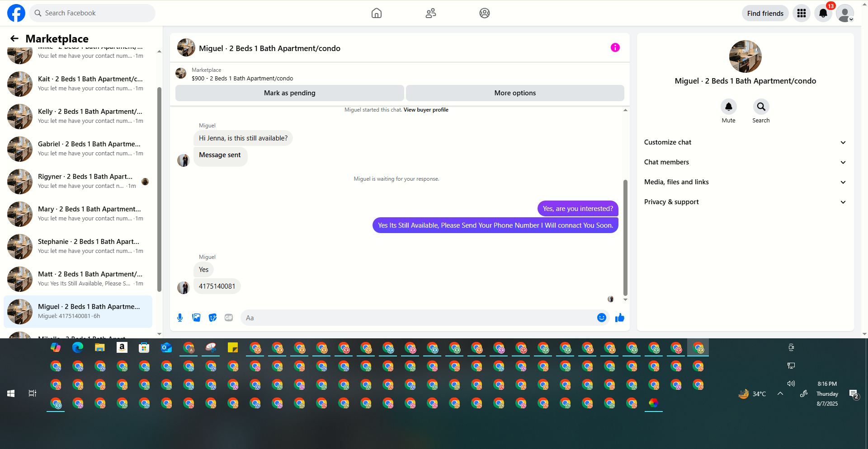Click the conversation list scrollbar
868x449 pixels.
pos(159,190)
